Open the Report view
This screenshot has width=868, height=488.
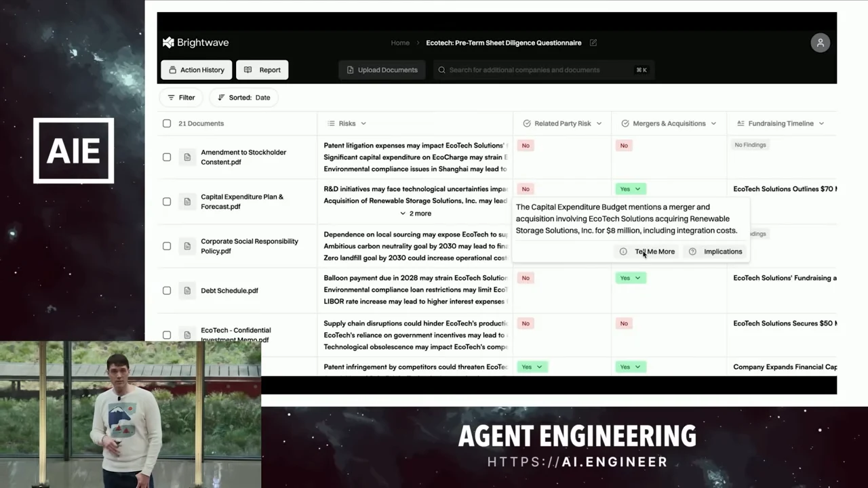coord(262,70)
